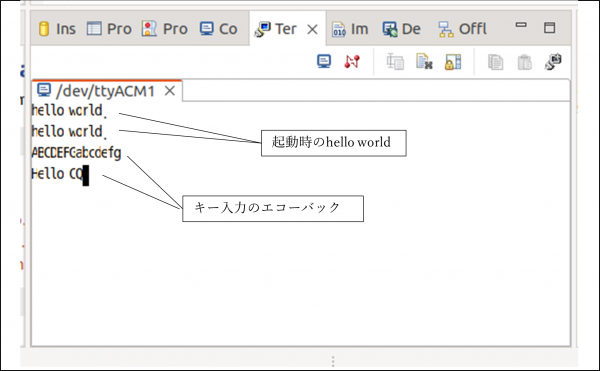Screen dimensions: 600x371
Task: Open the Offl tab
Action: click(x=462, y=29)
